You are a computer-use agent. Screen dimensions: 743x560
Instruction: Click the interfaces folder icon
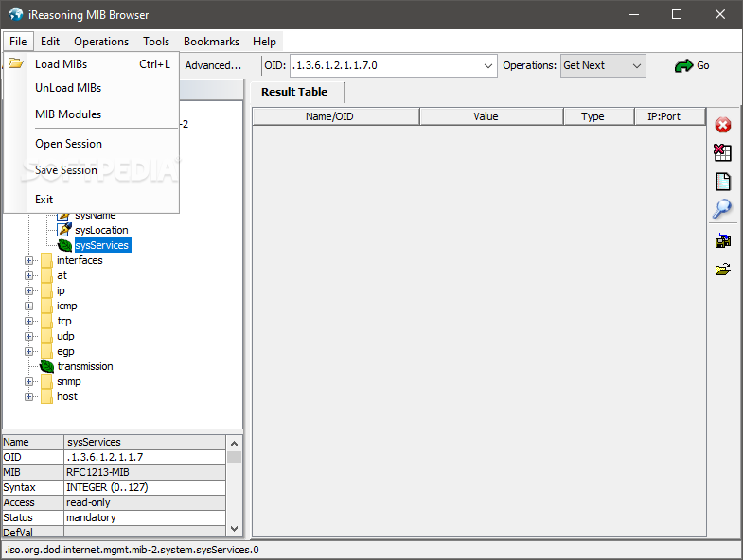[x=46, y=260]
